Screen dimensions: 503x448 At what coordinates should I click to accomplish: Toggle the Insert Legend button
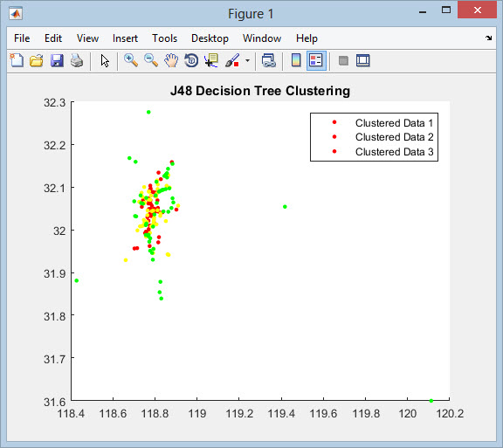point(316,60)
